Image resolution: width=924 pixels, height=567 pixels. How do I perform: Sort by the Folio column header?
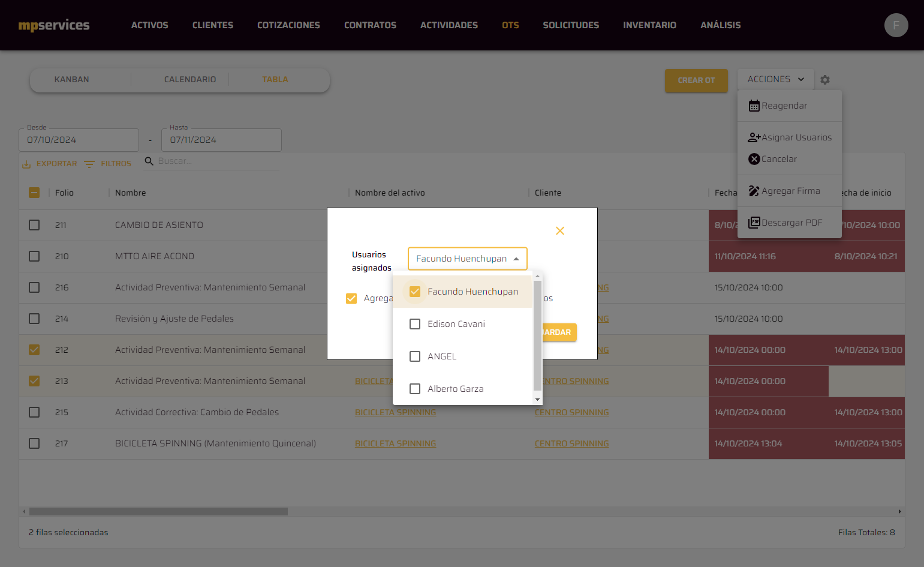64,193
